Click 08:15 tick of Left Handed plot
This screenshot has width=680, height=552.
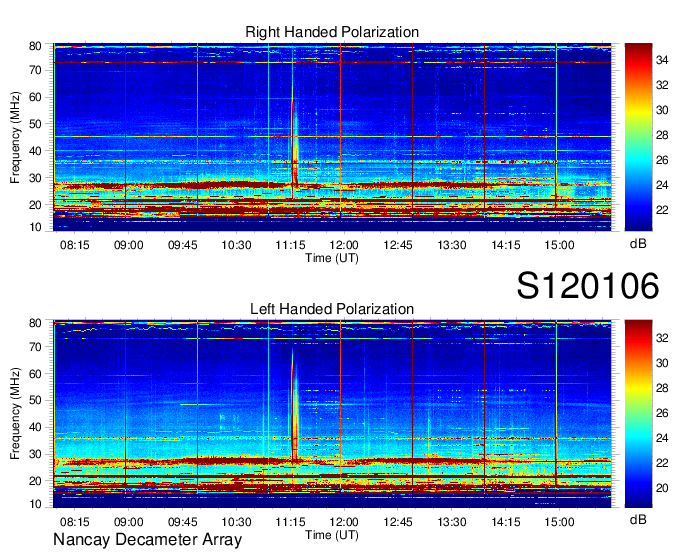(75, 522)
